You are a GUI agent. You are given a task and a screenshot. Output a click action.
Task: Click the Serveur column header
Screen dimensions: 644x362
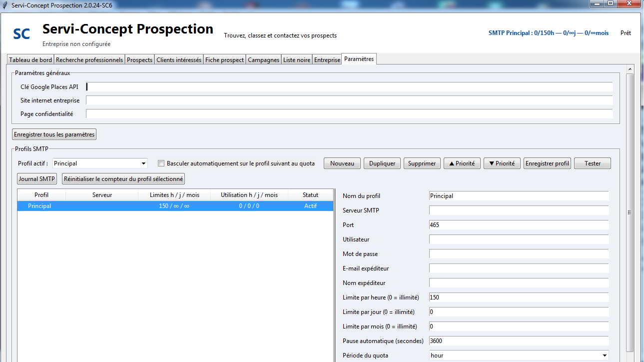pyautogui.click(x=102, y=195)
